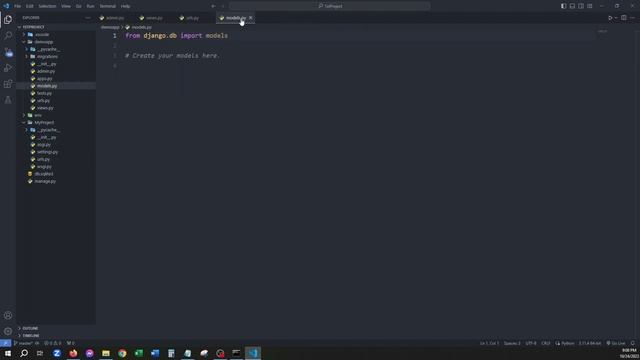Expand the migrations folder
This screenshot has height=360, width=640.
point(47,56)
